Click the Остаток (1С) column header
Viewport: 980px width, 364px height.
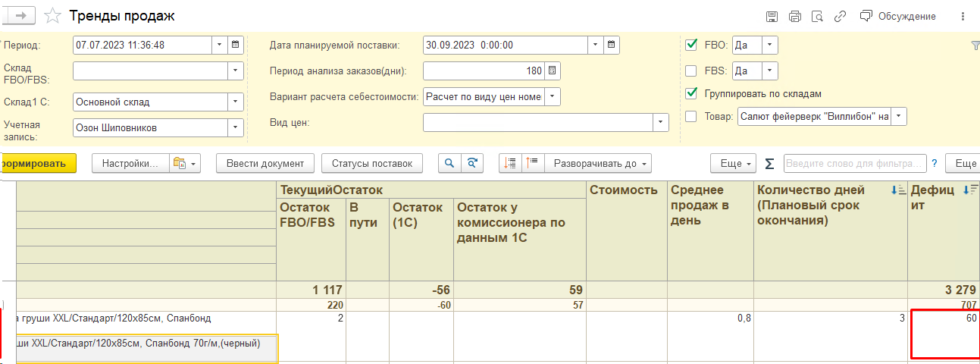click(421, 239)
